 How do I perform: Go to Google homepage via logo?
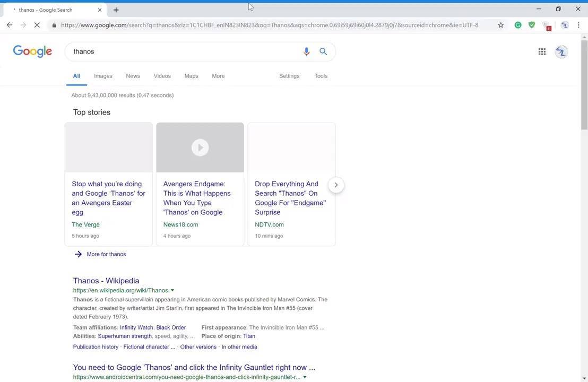[32, 51]
